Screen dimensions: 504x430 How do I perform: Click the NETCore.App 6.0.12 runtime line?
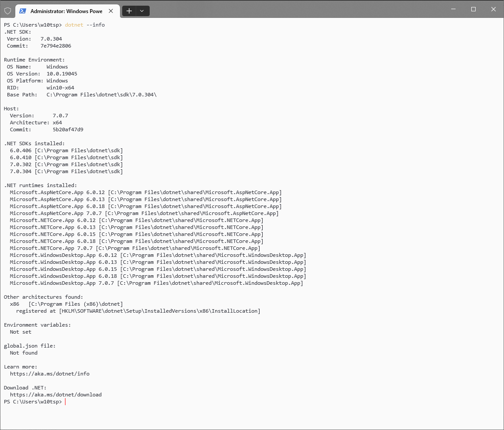click(x=137, y=220)
